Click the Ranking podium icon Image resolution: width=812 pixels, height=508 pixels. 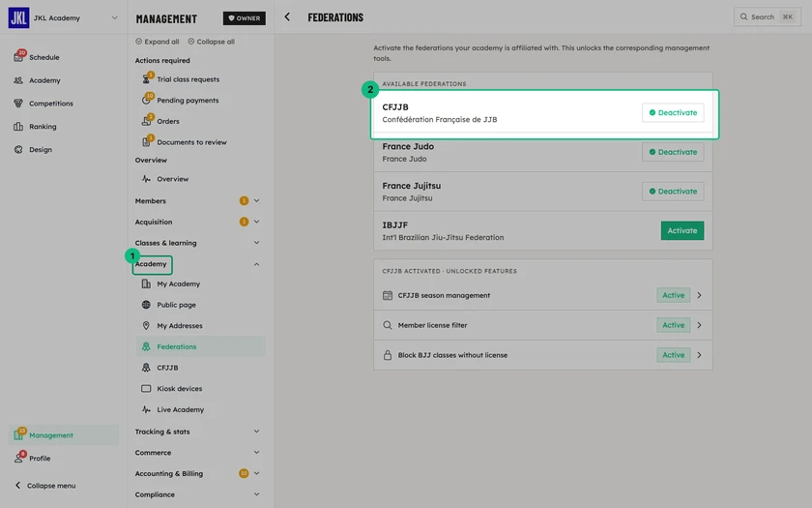click(x=18, y=127)
